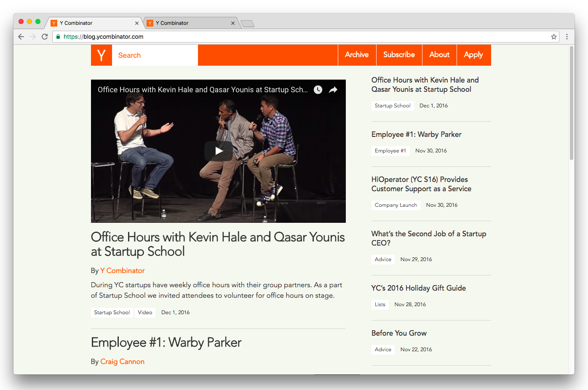Click the Video tag under main article

click(145, 313)
